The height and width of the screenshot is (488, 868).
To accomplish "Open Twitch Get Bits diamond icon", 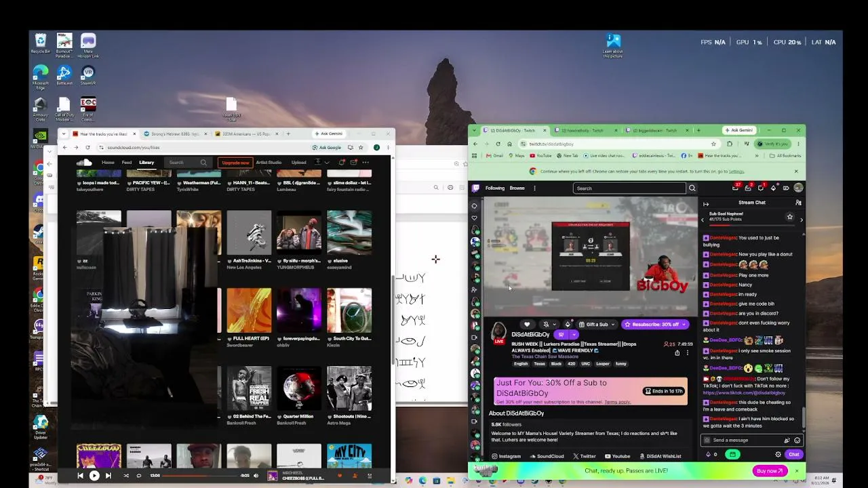I will pos(774,188).
